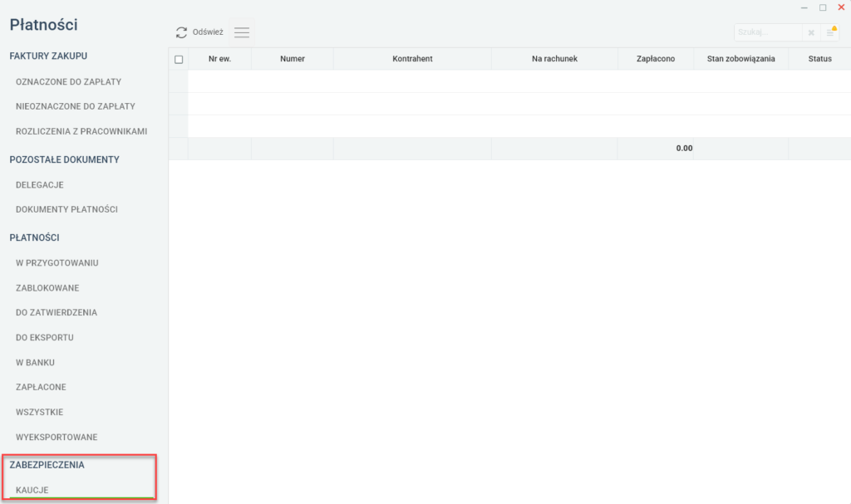The width and height of the screenshot is (851, 504).
Task: Open Dokumenty płatności
Action: coord(66,209)
